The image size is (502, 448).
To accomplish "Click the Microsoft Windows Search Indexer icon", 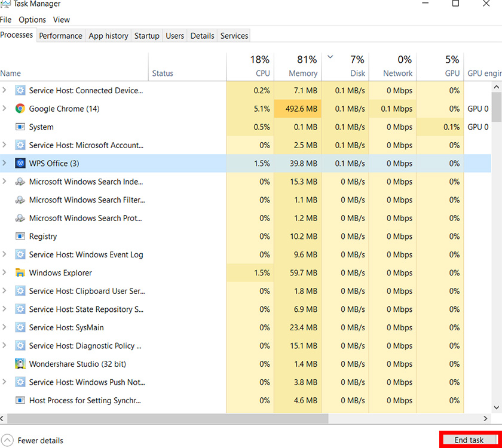I will [x=20, y=182].
